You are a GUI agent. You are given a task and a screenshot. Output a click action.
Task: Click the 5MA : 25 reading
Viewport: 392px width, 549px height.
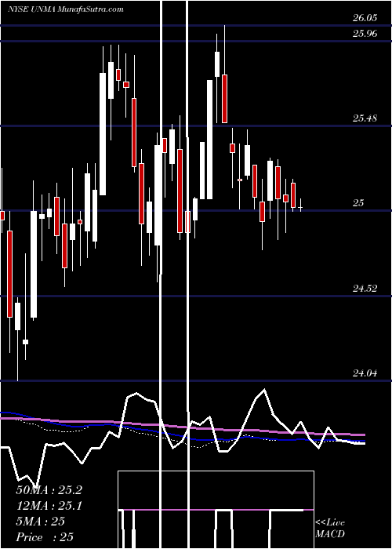[40, 522]
